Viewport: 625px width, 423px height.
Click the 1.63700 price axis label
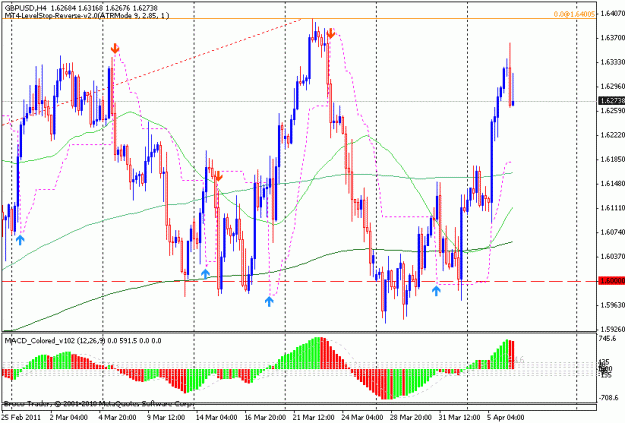pyautogui.click(x=612, y=38)
